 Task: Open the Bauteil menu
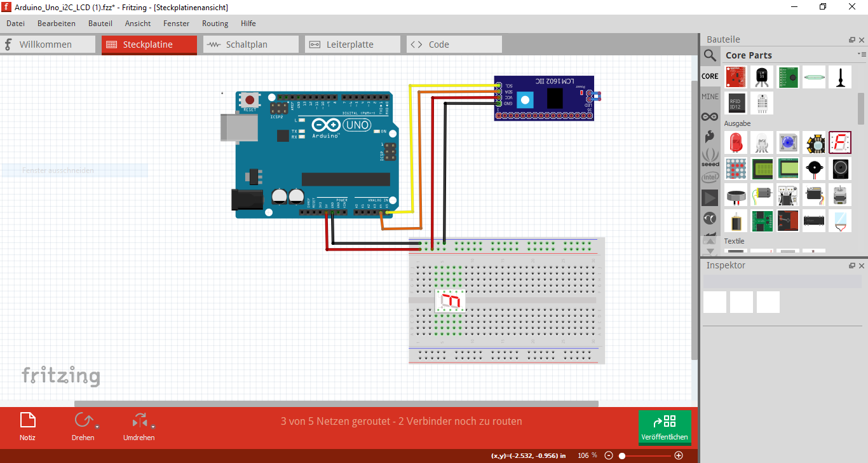click(100, 24)
